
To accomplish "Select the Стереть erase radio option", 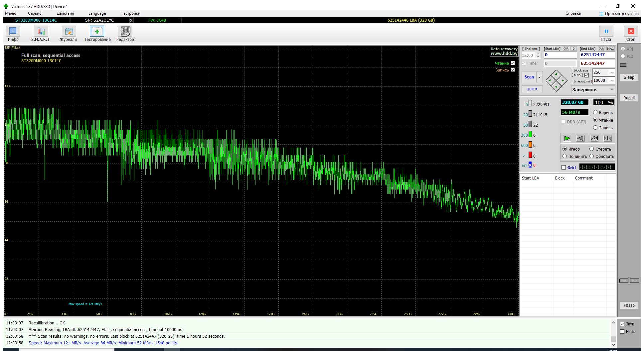I will (591, 149).
